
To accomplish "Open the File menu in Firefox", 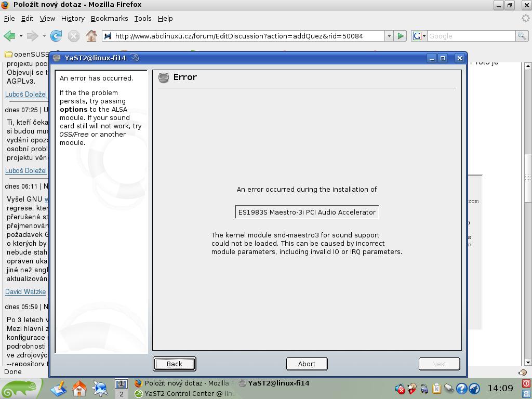I will click(x=9, y=19).
